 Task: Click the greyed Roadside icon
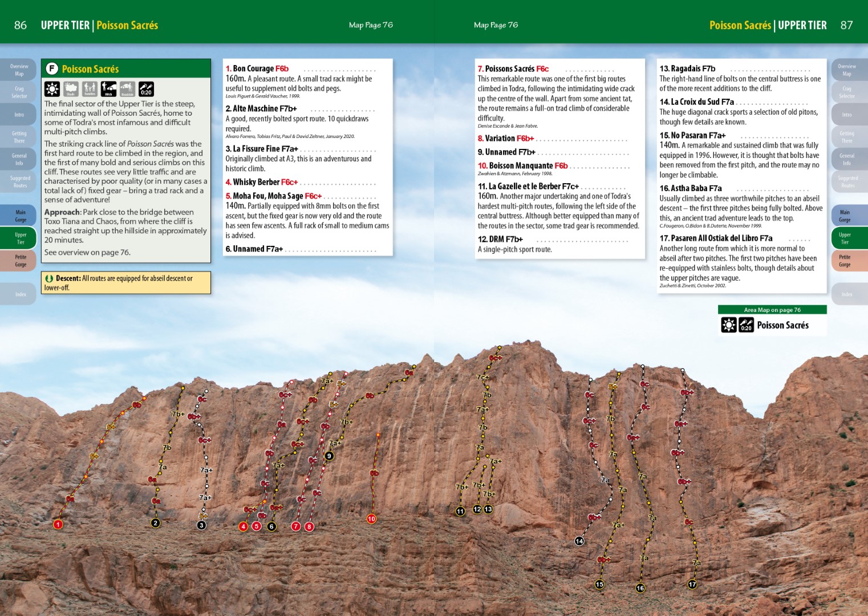click(x=127, y=89)
